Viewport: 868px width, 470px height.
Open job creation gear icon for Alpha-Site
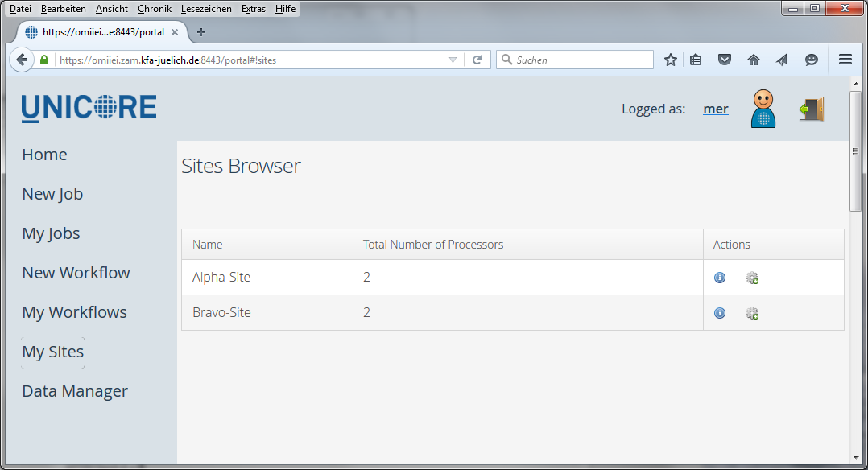click(752, 278)
